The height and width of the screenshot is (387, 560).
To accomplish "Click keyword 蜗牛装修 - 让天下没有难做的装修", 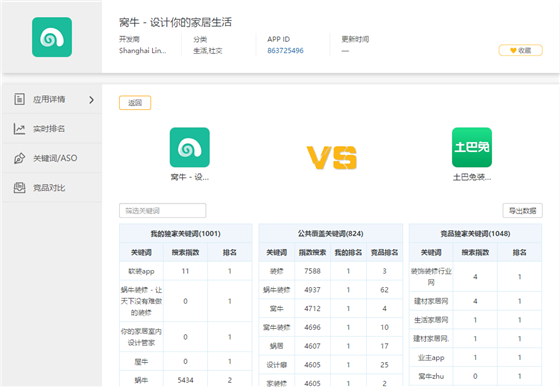I will 141,301.
